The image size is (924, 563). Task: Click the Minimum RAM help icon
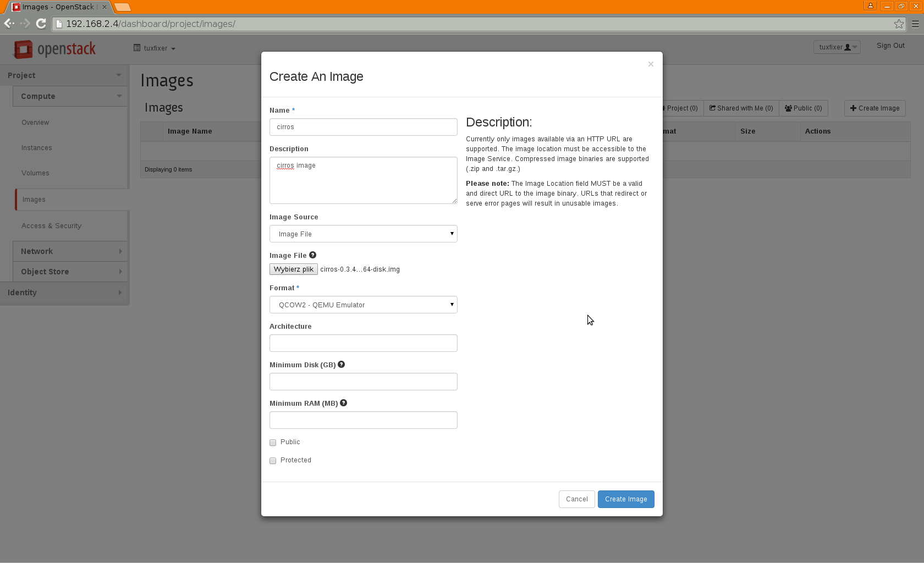(x=344, y=403)
